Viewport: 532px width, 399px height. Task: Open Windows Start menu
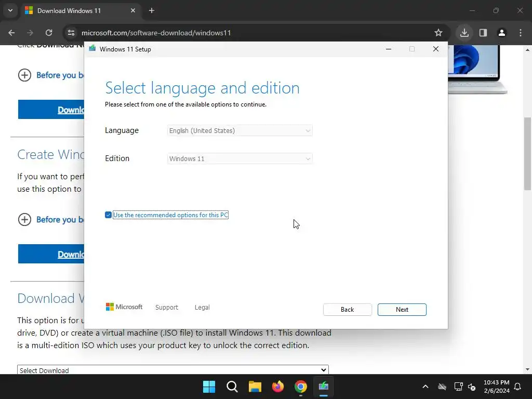click(x=209, y=387)
